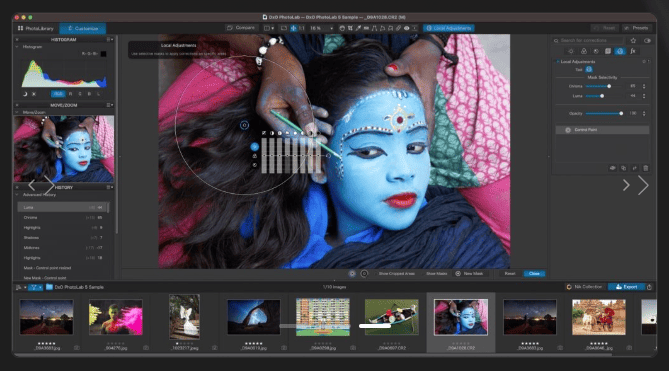Select the Control Point mask entry
This screenshot has width=669, height=371.
click(602, 130)
